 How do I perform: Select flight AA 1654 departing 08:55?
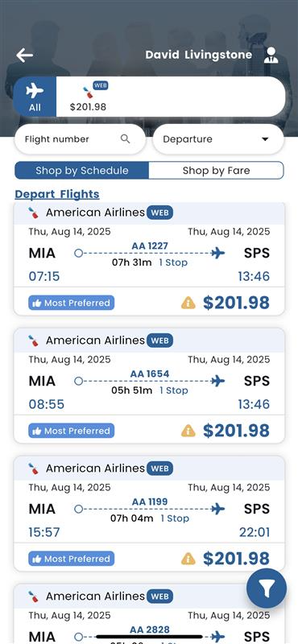pyautogui.click(x=149, y=386)
